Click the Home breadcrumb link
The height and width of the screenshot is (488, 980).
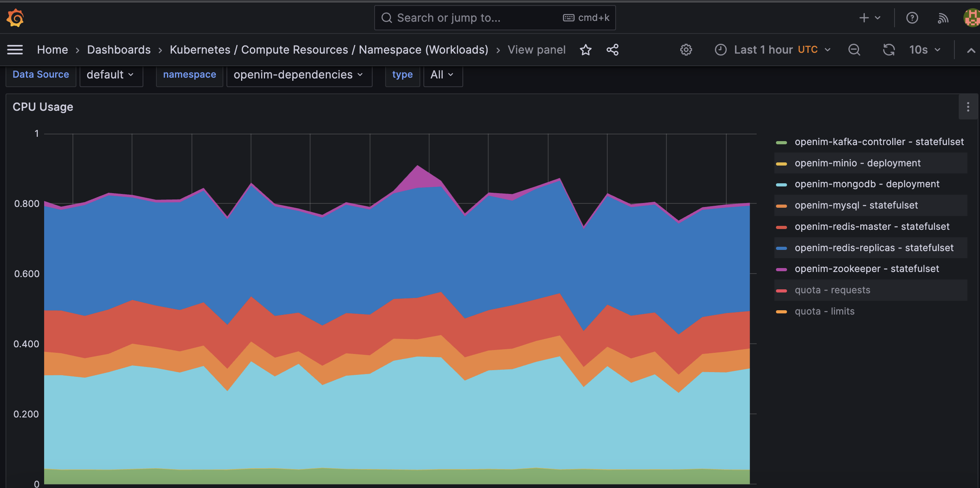[x=52, y=50]
